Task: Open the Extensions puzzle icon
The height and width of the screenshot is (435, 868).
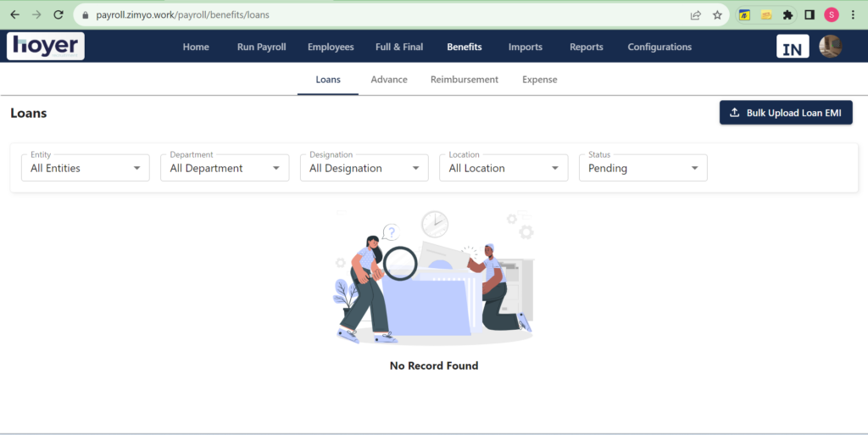Action: (787, 15)
